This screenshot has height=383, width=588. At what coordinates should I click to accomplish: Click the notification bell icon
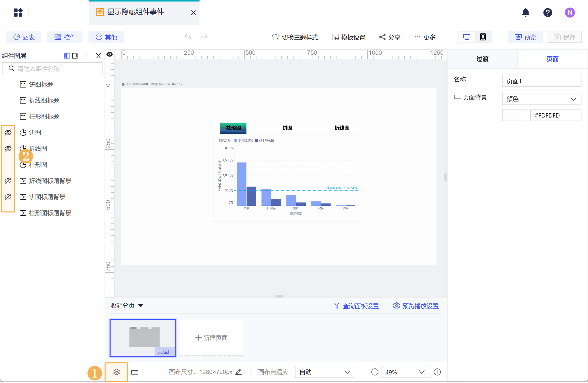(x=525, y=12)
